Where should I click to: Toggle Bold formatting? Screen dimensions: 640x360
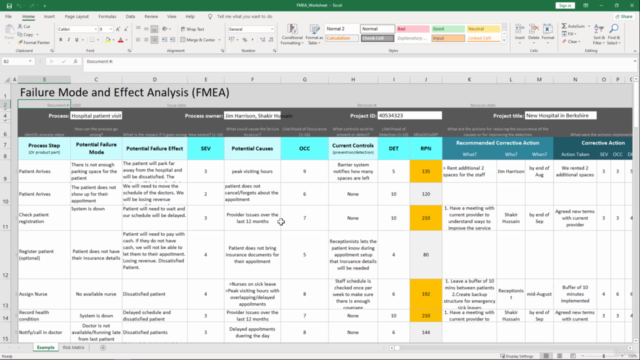pyautogui.click(x=61, y=40)
